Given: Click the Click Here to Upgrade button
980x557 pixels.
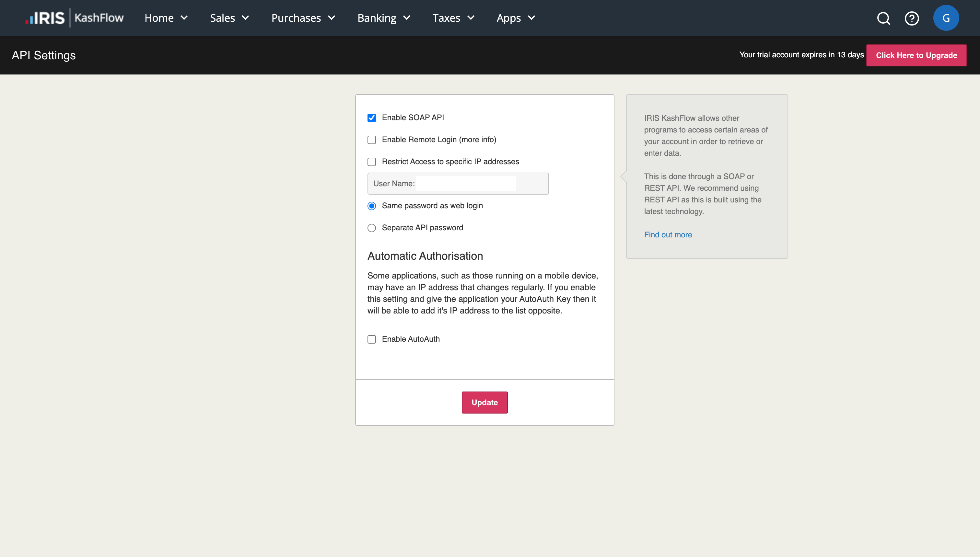Looking at the screenshot, I should pos(916,55).
